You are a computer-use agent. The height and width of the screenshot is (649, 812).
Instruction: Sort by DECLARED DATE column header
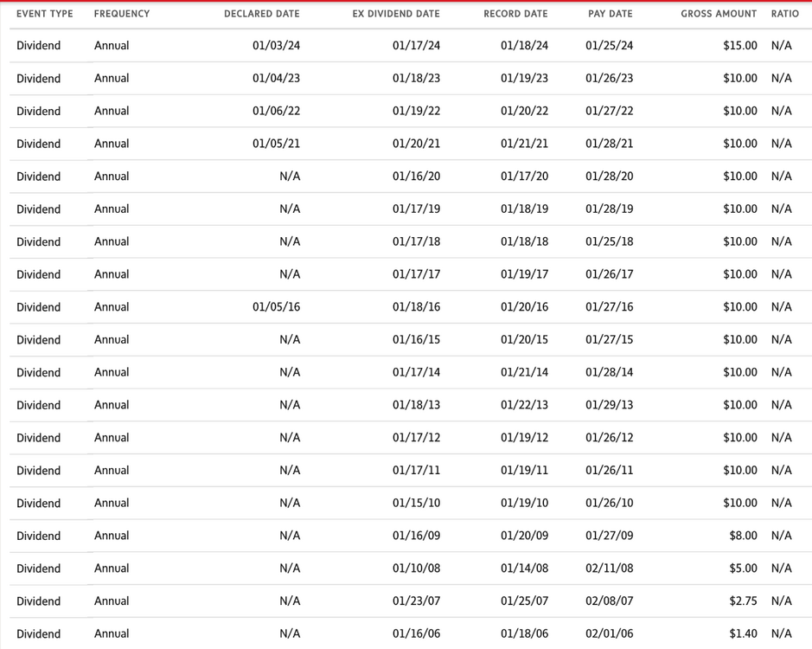click(x=261, y=14)
